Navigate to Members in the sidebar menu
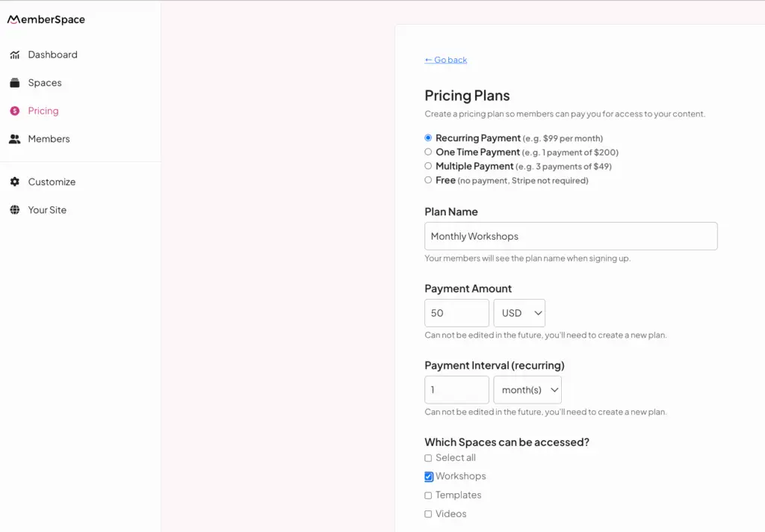This screenshot has width=765, height=532. click(x=49, y=138)
